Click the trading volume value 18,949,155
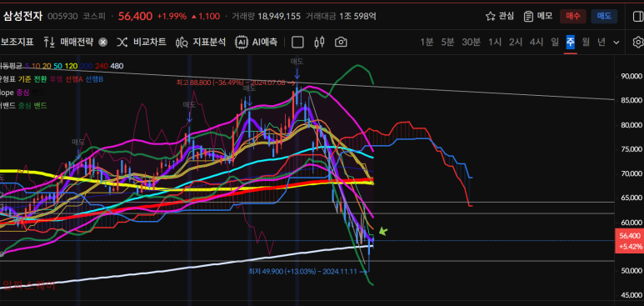This screenshot has height=306, width=644. click(279, 16)
